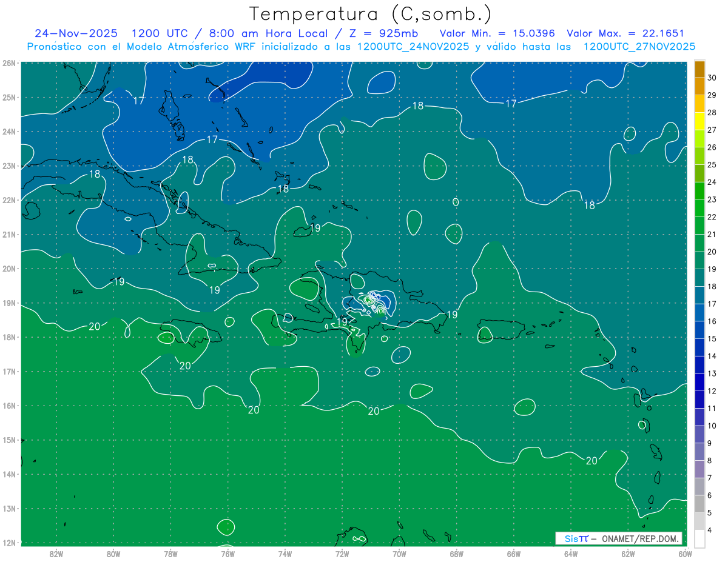Image resolution: width=728 pixels, height=562 pixels.
Task: Click the colorbar scale label "14"
Action: pos(712,356)
